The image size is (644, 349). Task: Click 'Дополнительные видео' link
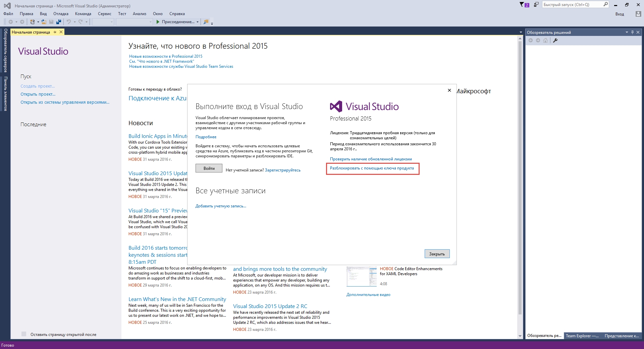click(368, 295)
